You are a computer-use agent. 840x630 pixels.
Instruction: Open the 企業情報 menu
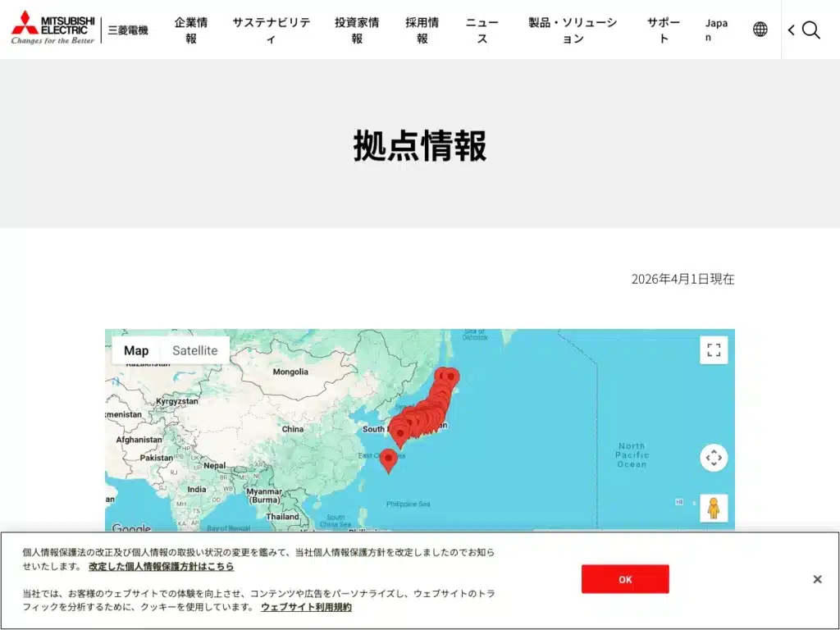pos(190,30)
